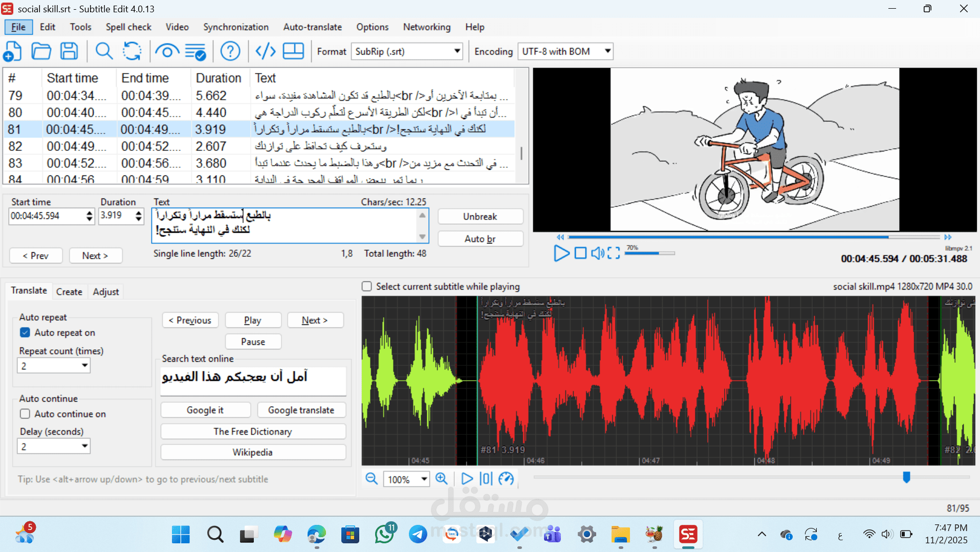Open the File menu
980x552 pixels.
18,27
